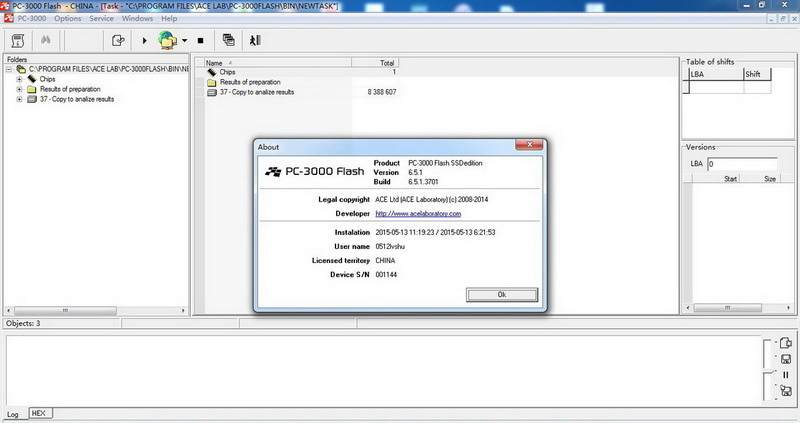Click the black play arrow in toolbar
The image size is (800, 423).
point(144,40)
